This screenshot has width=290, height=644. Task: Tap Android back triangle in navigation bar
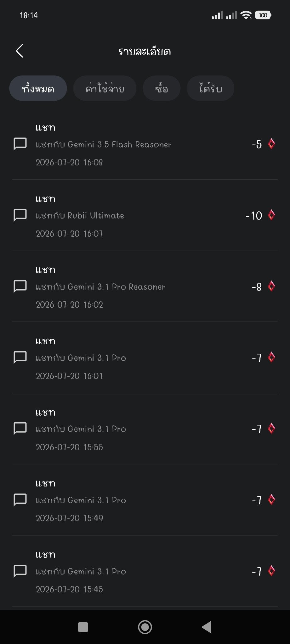207,627
